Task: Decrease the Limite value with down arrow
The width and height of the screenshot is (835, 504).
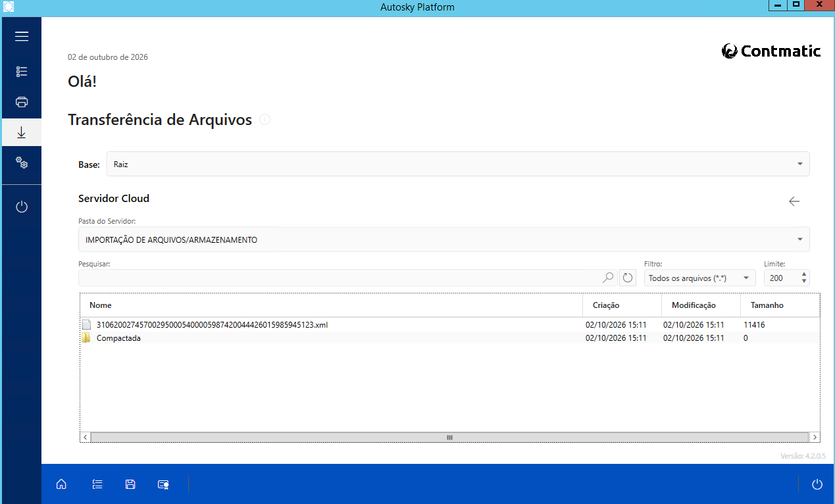Action: pyautogui.click(x=804, y=282)
